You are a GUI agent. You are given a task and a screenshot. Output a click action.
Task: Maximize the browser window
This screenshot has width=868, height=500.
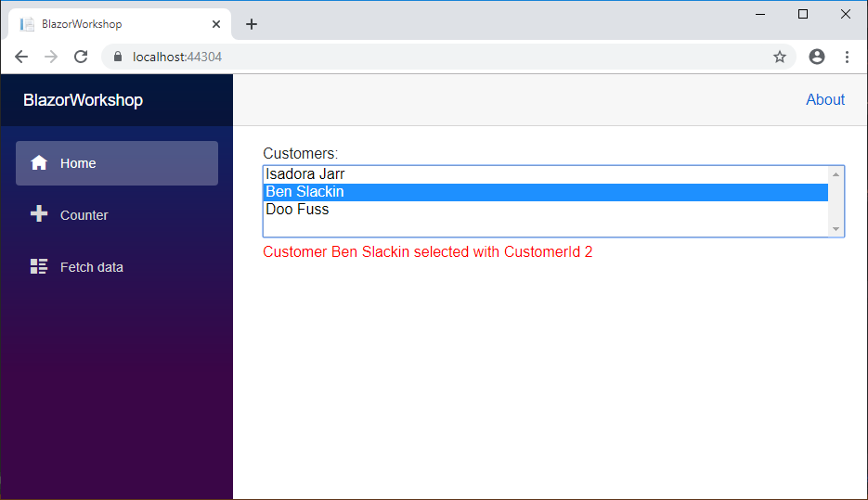[803, 15]
